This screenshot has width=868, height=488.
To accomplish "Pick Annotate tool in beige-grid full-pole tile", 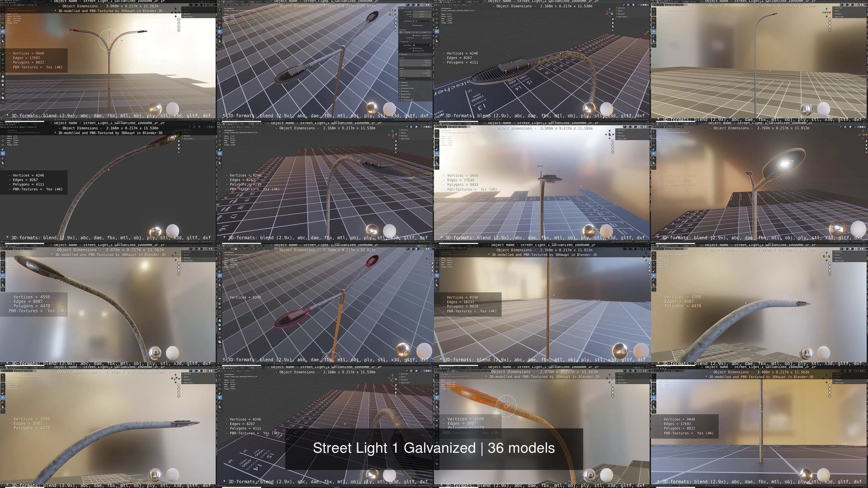I will pos(654,36).
